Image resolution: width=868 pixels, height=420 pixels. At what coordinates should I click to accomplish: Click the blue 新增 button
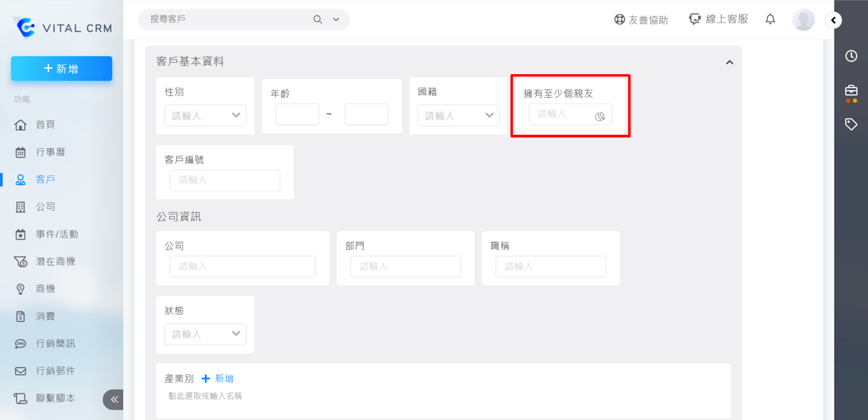61,69
